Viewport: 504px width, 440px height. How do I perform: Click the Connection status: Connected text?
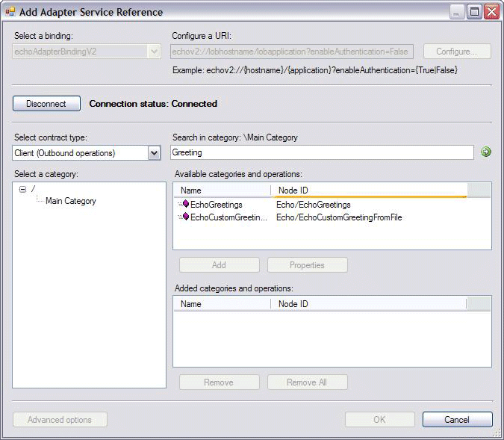153,104
